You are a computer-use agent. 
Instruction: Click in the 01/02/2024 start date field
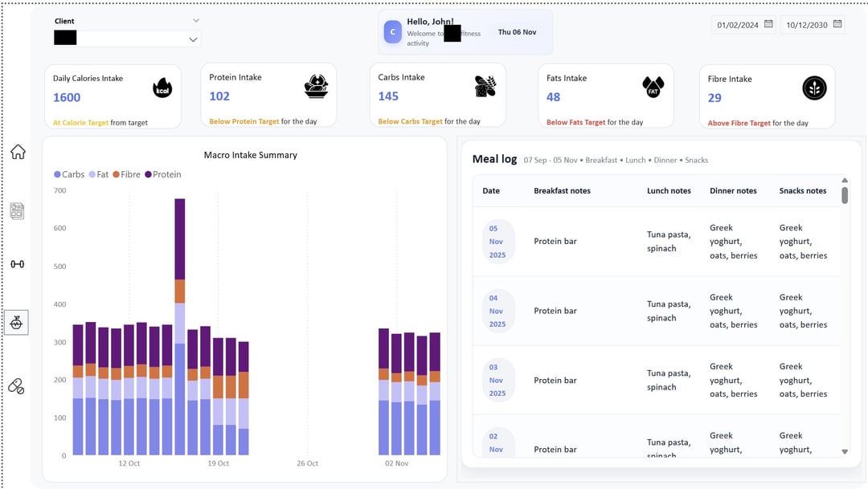click(738, 25)
